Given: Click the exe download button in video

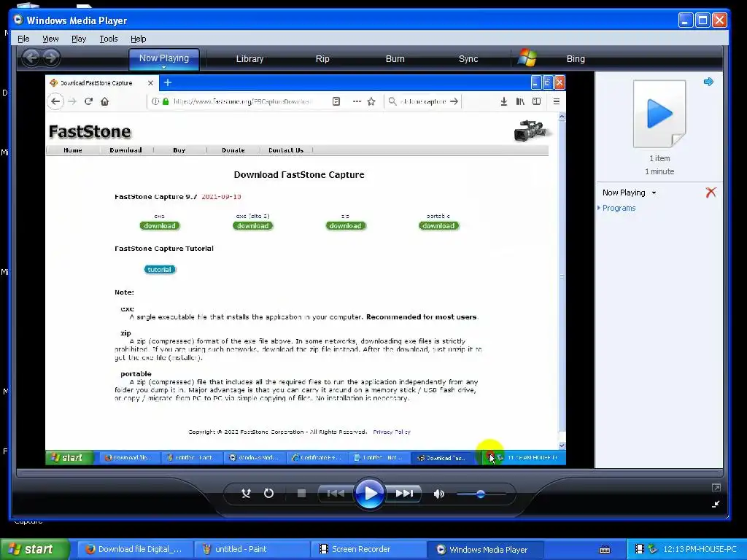Looking at the screenshot, I should (160, 226).
